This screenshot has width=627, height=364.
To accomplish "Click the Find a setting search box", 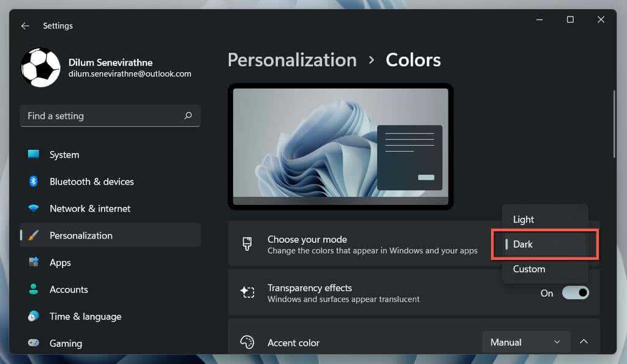I will tap(110, 116).
